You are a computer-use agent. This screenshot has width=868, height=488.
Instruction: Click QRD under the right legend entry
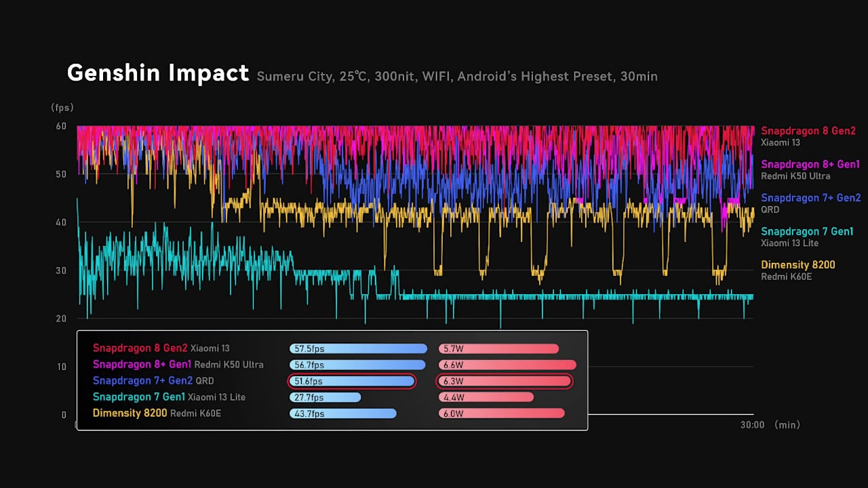tap(770, 209)
